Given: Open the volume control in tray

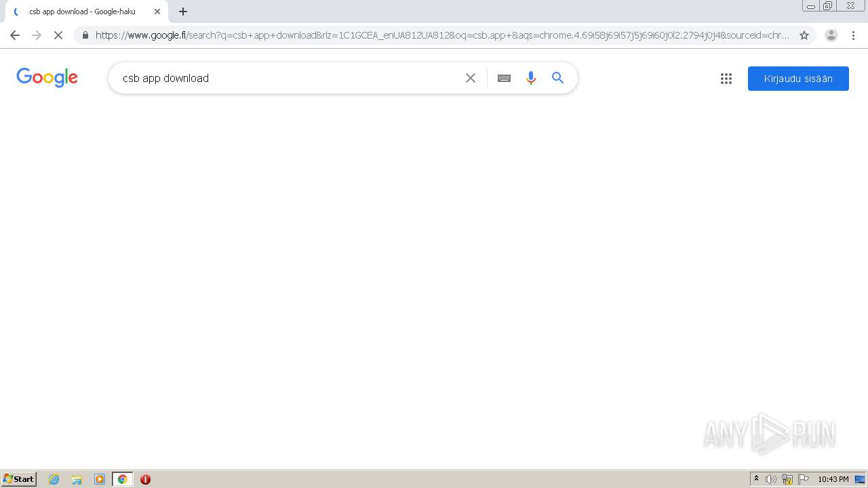Looking at the screenshot, I should click(x=771, y=479).
